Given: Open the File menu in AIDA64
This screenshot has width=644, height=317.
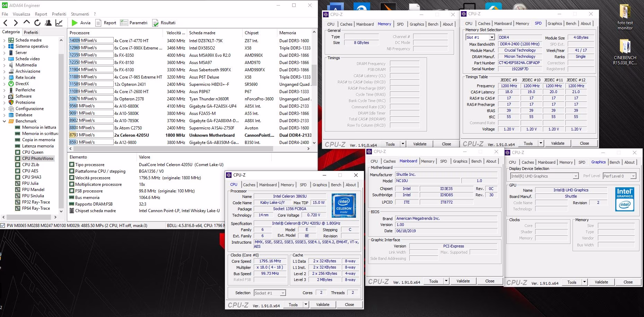Looking at the screenshot, I should point(5,14).
